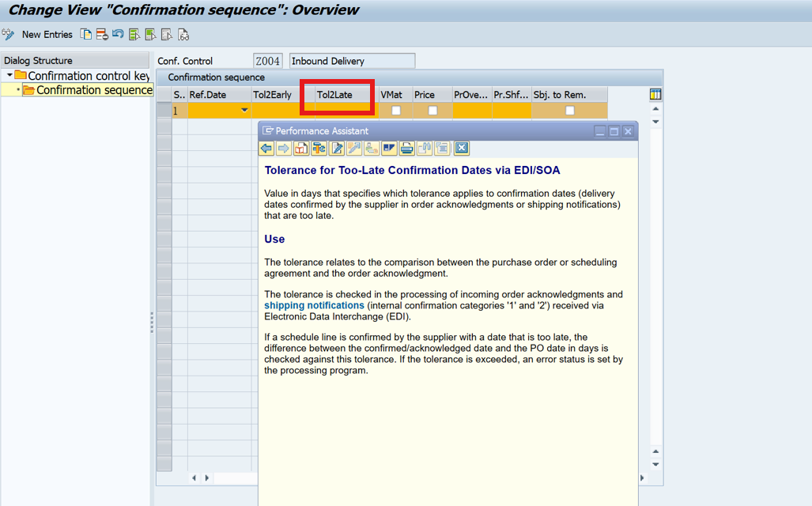
Task: Click the Tol2Late cell in row 1
Action: tap(346, 111)
